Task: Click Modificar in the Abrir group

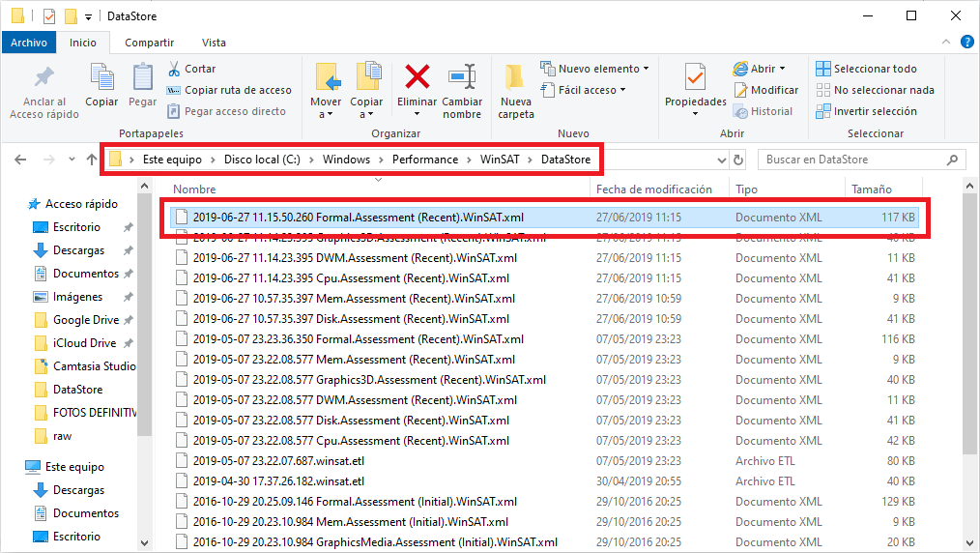Action: (766, 90)
